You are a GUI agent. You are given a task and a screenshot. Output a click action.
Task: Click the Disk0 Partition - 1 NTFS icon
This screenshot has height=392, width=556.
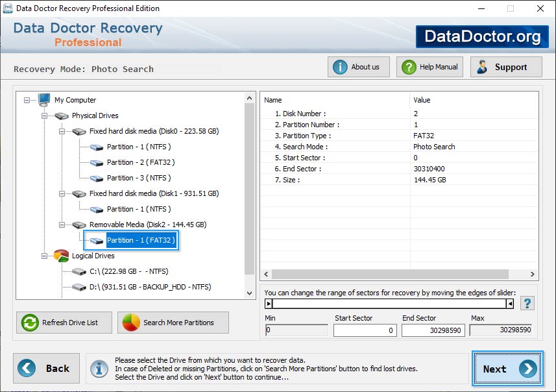(x=97, y=147)
